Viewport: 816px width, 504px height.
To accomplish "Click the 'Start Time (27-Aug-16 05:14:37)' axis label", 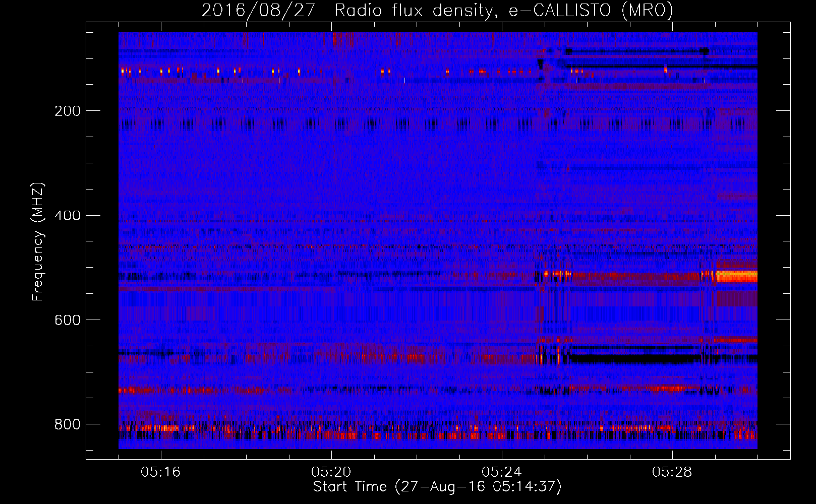I will point(437,487).
